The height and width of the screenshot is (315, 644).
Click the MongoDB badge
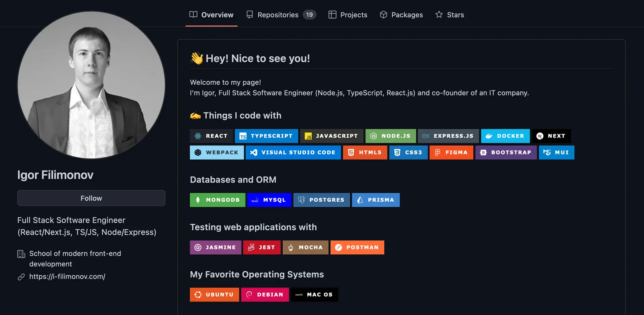coord(218,200)
